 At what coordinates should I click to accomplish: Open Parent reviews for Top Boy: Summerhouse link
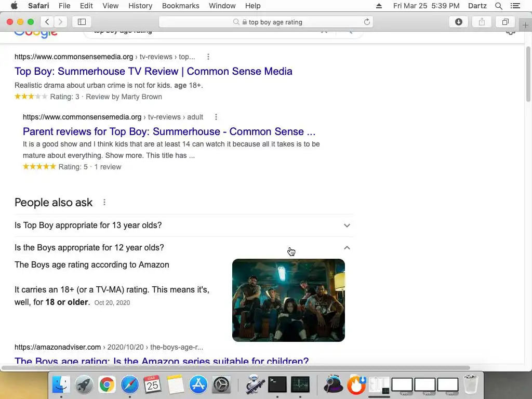[x=169, y=131]
